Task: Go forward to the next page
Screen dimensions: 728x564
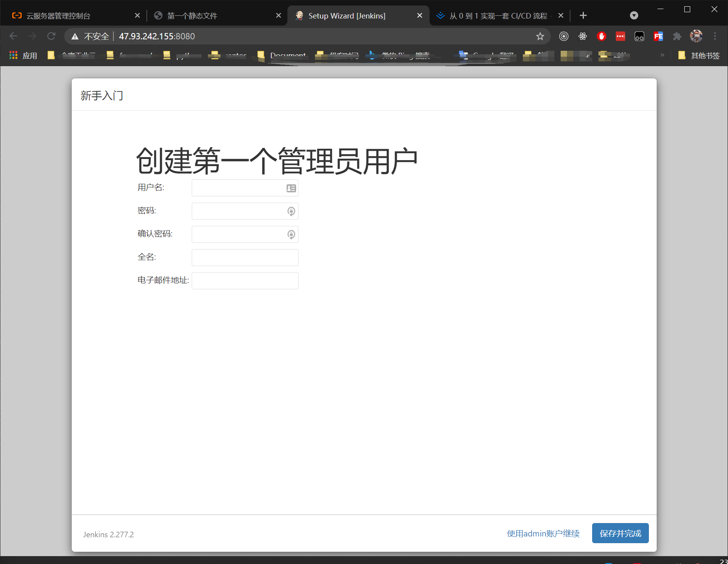Action: click(32, 36)
